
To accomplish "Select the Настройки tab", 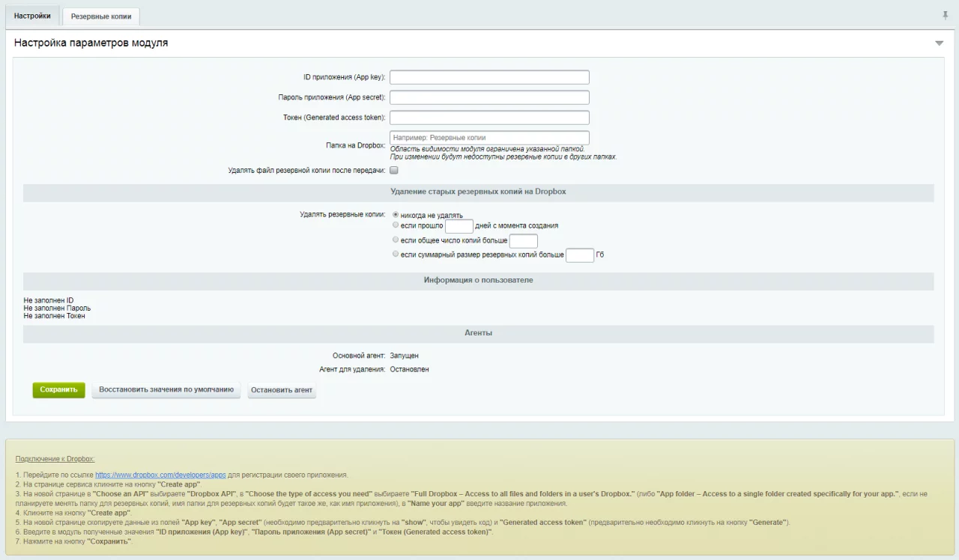I will click(32, 16).
